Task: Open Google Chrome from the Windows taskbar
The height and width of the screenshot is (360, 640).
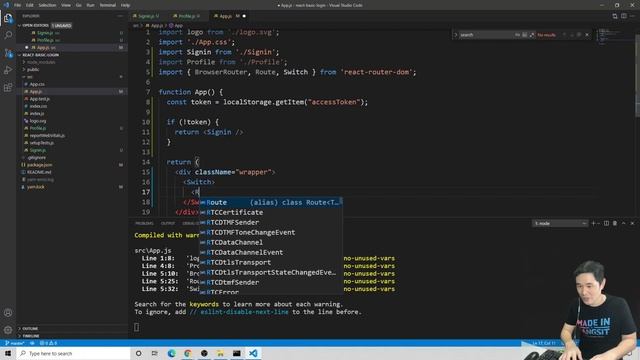Action: [x=188, y=353]
